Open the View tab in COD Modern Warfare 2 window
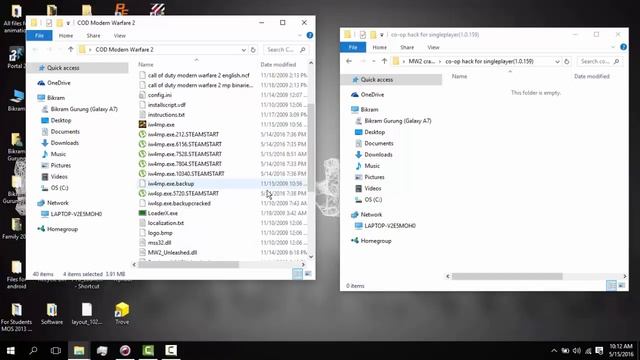This screenshot has width=640, height=360. [x=120, y=36]
